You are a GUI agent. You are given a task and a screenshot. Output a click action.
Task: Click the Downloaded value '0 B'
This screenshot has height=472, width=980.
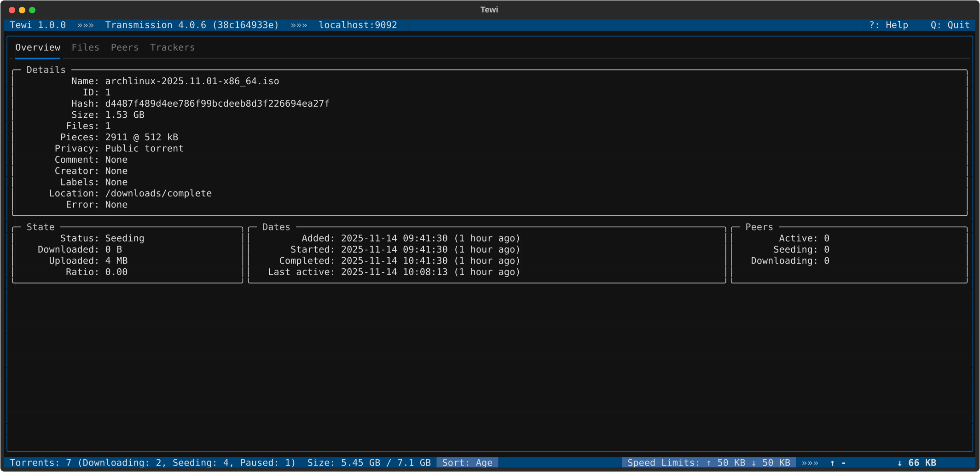(x=114, y=249)
